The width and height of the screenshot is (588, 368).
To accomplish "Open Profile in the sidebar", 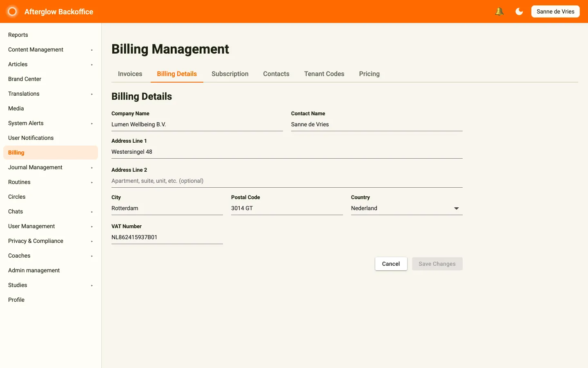I will pyautogui.click(x=51, y=300).
